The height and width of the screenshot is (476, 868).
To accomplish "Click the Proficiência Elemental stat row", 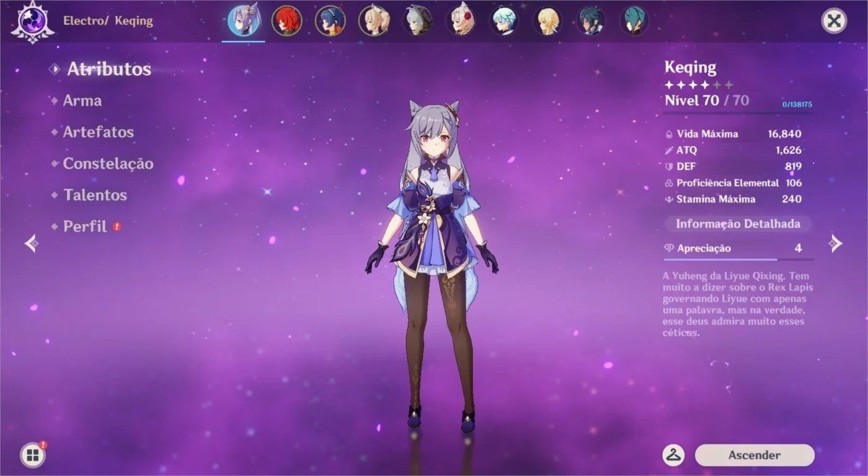I will point(733,183).
